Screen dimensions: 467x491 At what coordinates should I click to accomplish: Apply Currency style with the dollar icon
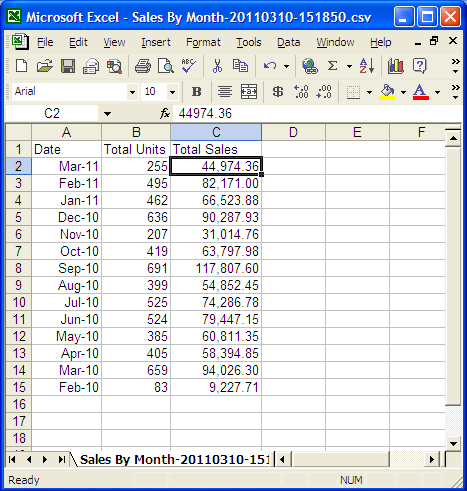pyautogui.click(x=277, y=92)
